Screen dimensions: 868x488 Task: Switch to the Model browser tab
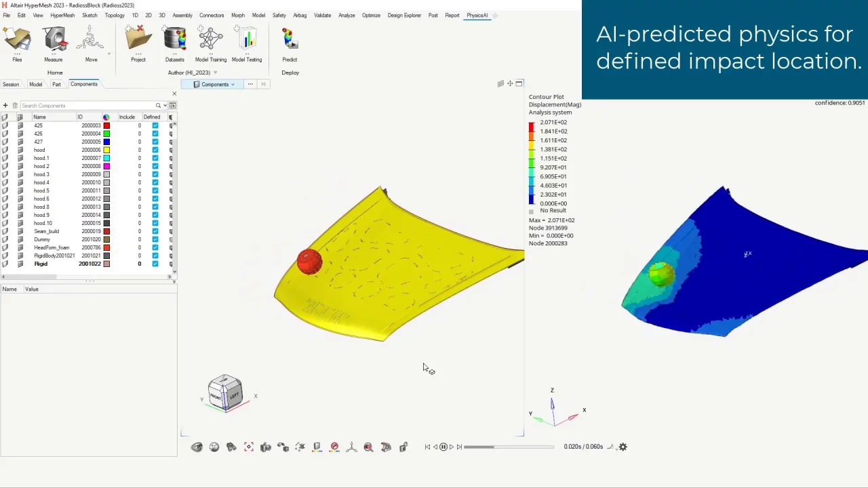pos(35,84)
